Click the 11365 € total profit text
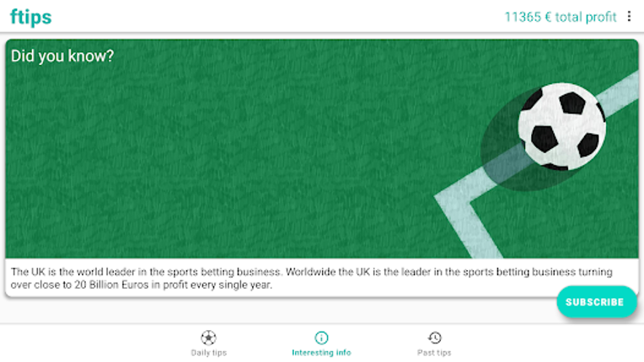Screen dimensions: 644x362 coord(560,17)
